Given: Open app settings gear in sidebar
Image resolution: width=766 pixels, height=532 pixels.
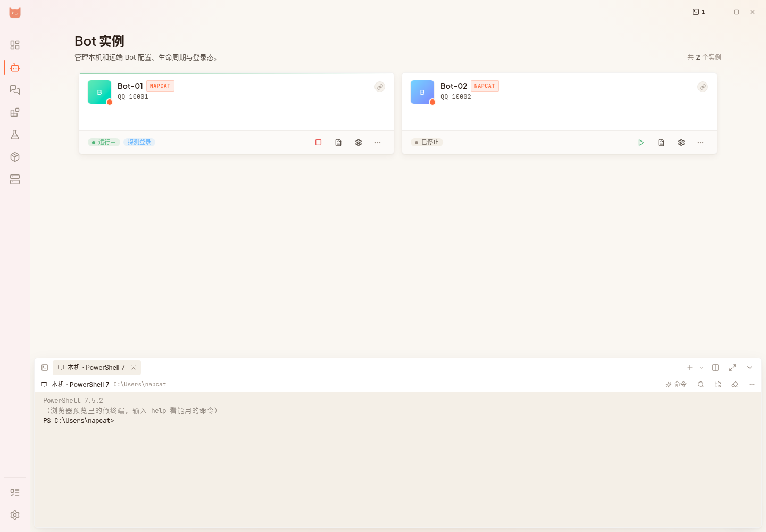Looking at the screenshot, I should (15, 515).
